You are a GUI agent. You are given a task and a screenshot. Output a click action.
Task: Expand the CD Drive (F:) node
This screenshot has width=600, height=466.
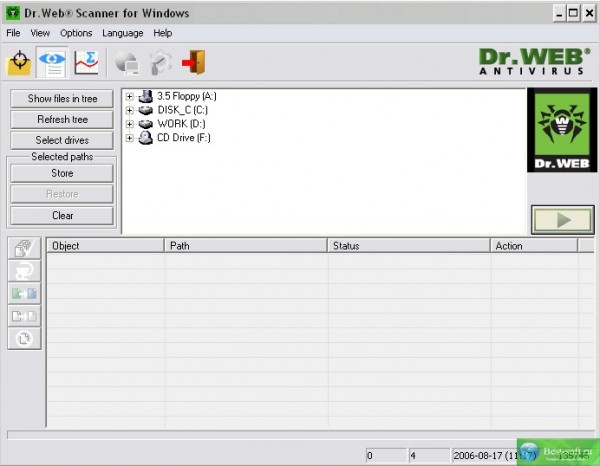click(x=129, y=138)
